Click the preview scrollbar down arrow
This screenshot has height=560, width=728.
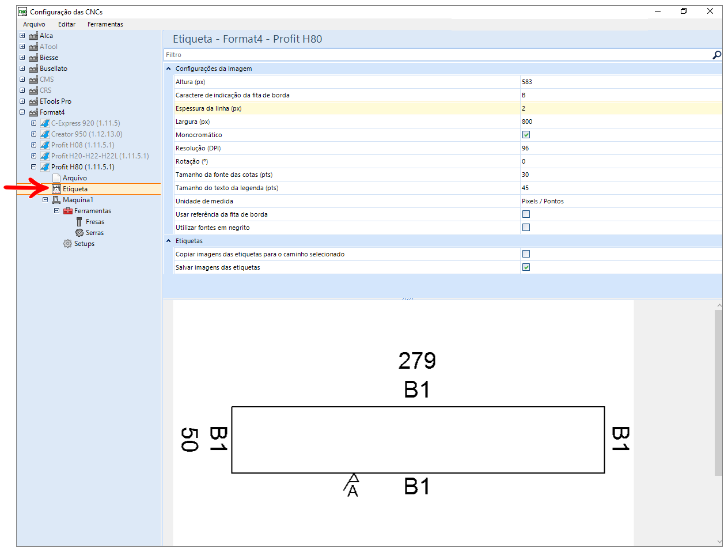pos(719,542)
